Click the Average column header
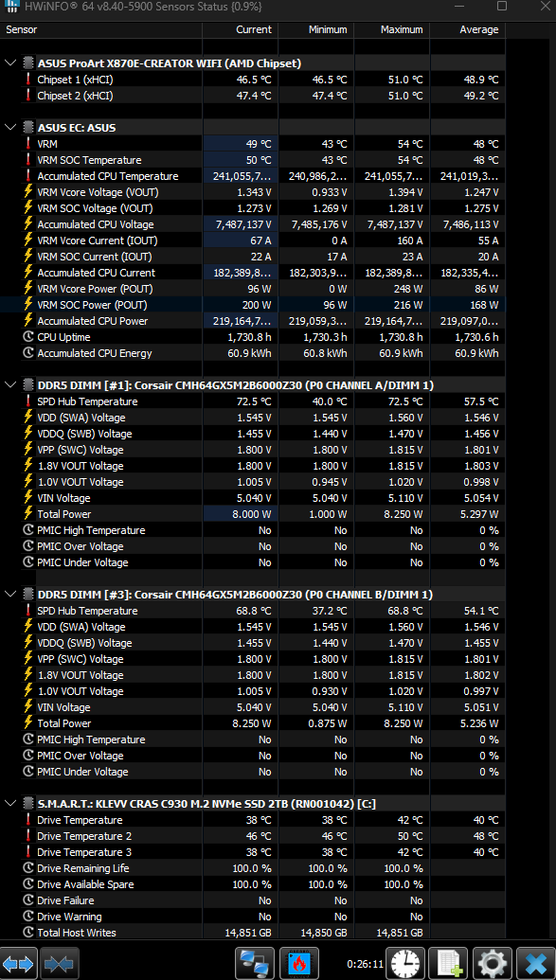This screenshot has height=980, width=556. click(x=467, y=29)
